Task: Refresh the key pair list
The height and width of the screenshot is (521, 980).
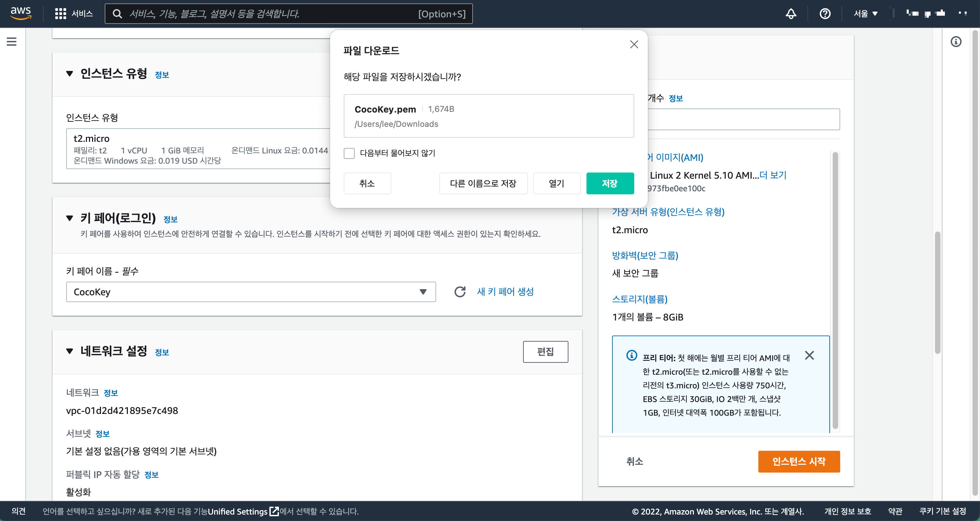Action: coord(460,292)
